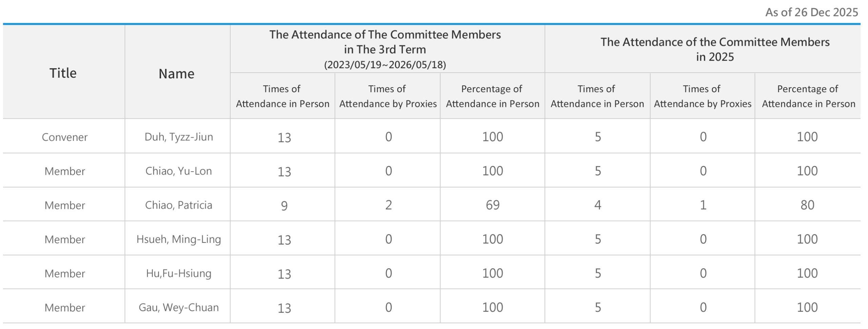Select Gau, Wey-Chuan's 2025 in-person count 5
868x329 pixels.
[x=598, y=307]
